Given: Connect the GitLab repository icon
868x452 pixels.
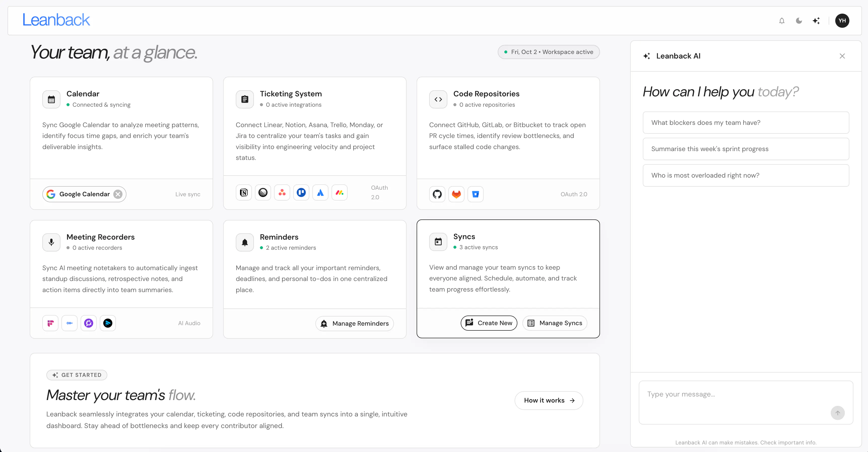Looking at the screenshot, I should pos(456,194).
